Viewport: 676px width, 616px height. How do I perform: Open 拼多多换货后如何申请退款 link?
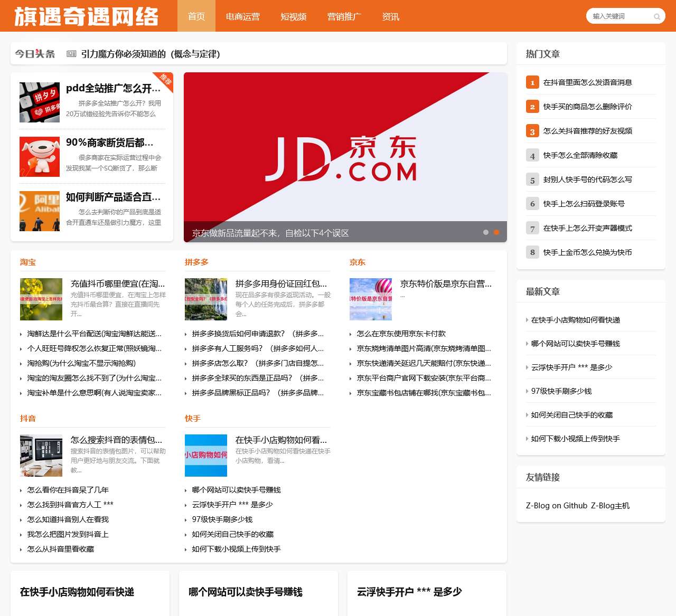pyautogui.click(x=258, y=334)
